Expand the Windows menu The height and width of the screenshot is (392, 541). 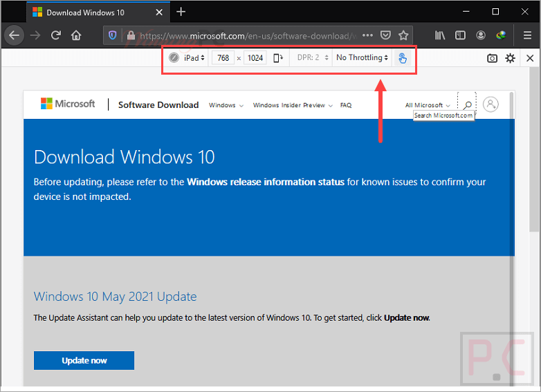(226, 105)
